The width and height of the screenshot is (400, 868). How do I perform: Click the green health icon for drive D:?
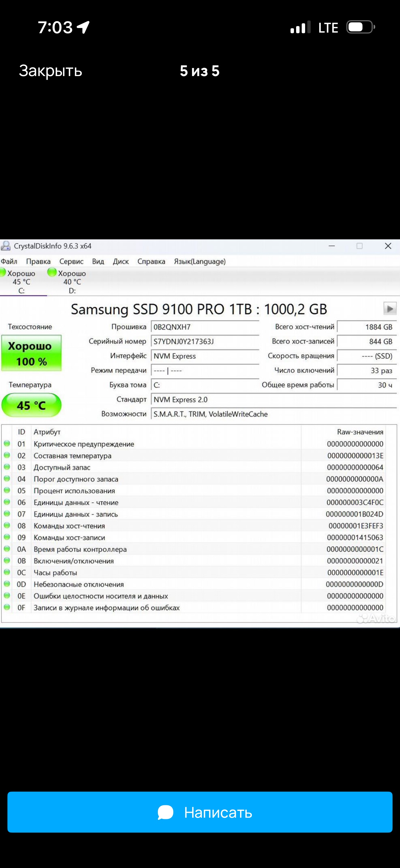[x=52, y=272]
